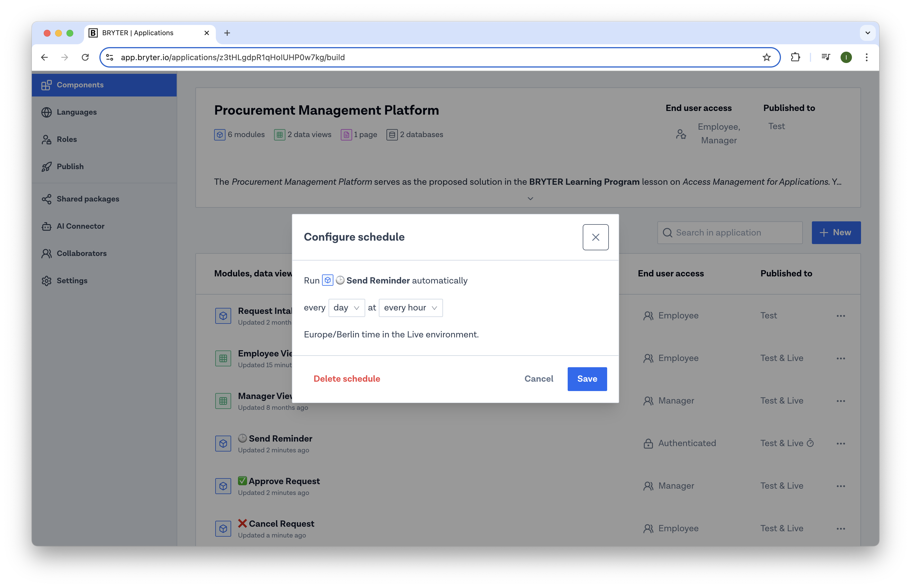Close the Configure schedule dialog with X
911x588 pixels.
tap(595, 237)
